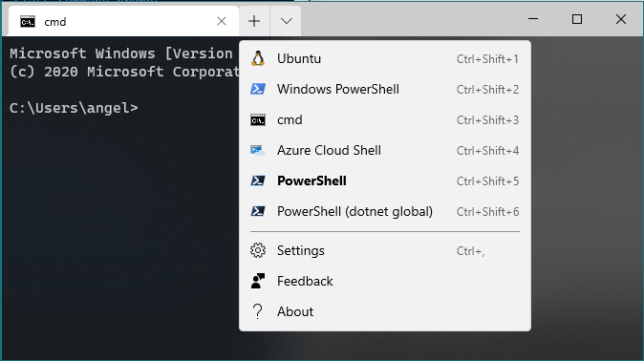The height and width of the screenshot is (361, 644).
Task: Click the Ubuntu penguin icon
Action: (x=258, y=58)
